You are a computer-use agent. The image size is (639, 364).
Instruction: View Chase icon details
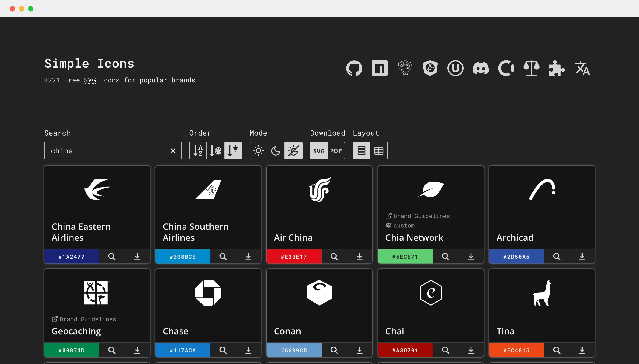[223, 350]
